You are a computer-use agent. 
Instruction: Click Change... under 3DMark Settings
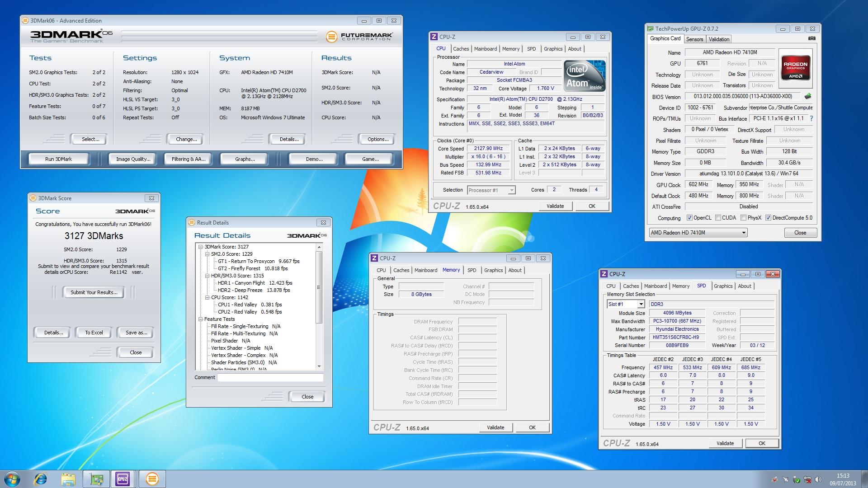pos(186,139)
